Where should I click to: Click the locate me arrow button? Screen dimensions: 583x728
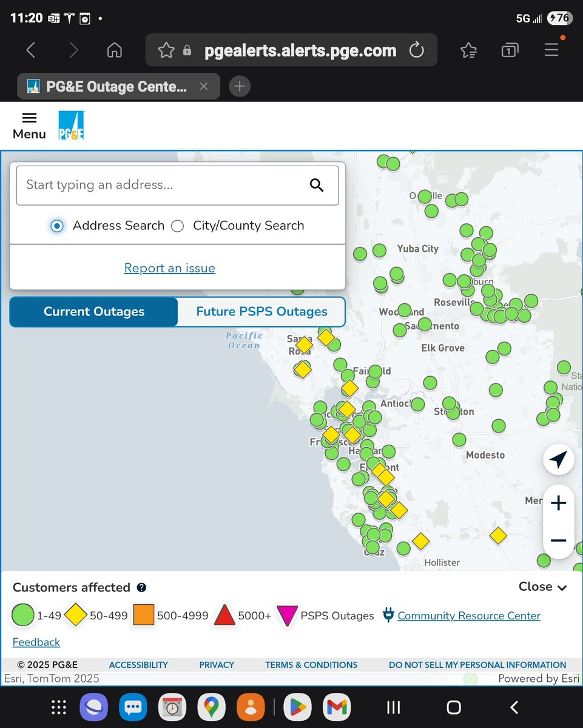[559, 459]
